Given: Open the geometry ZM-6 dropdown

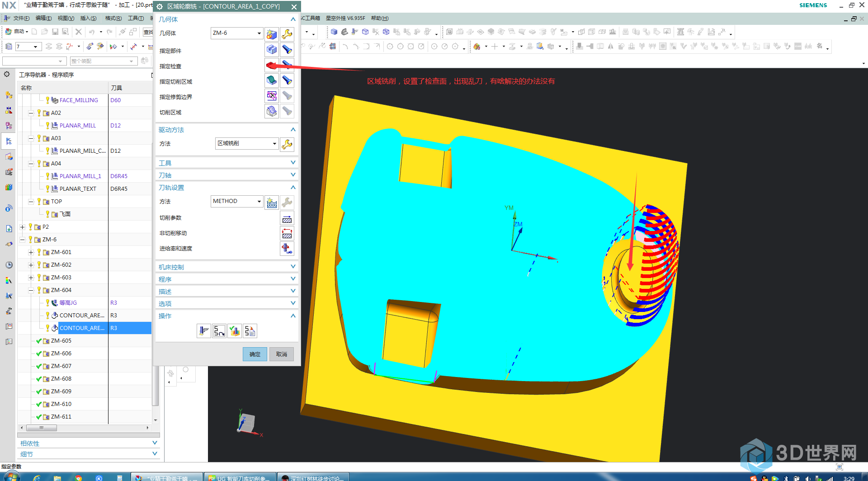Looking at the screenshot, I should pyautogui.click(x=237, y=33).
